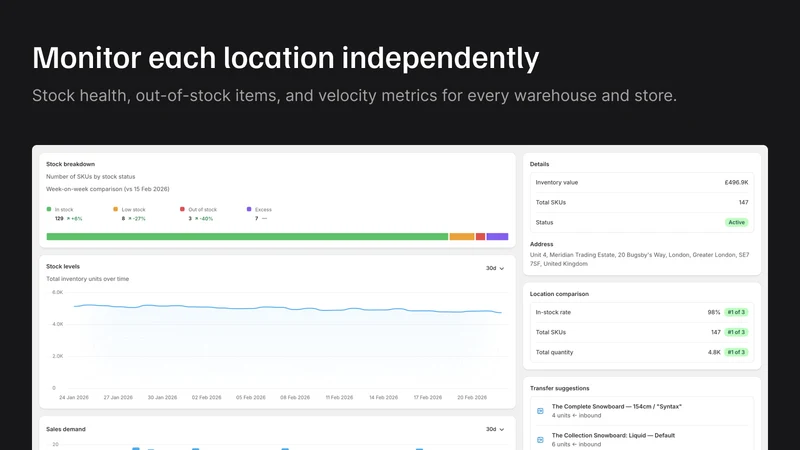
Task: Click the orange Low stock legend square
Action: click(115, 209)
